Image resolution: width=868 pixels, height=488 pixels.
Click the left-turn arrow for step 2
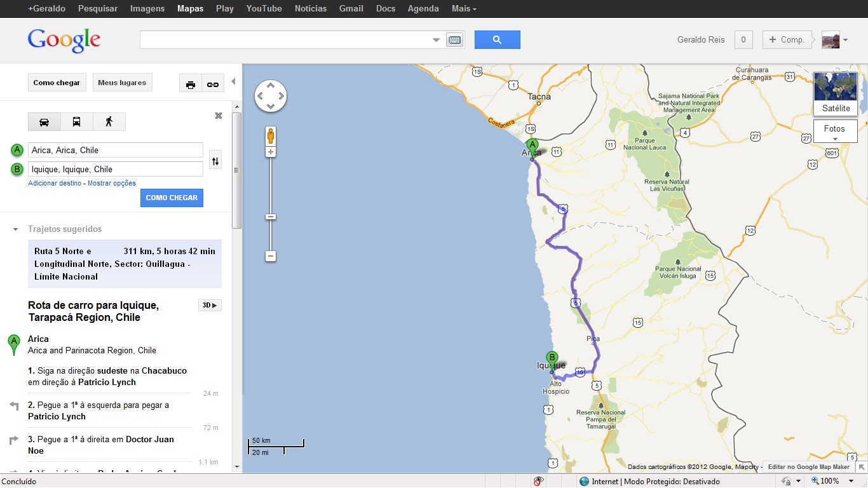click(14, 405)
